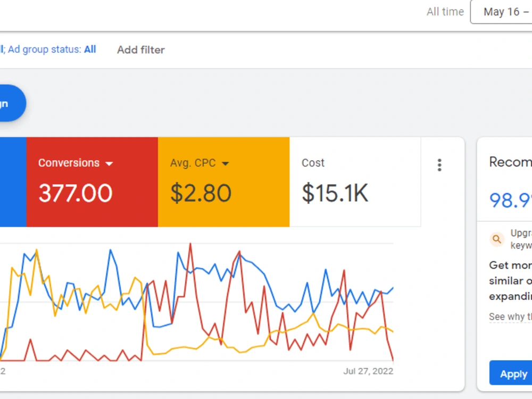
Task: Select the blue metric card at left edge
Action: pos(13,182)
